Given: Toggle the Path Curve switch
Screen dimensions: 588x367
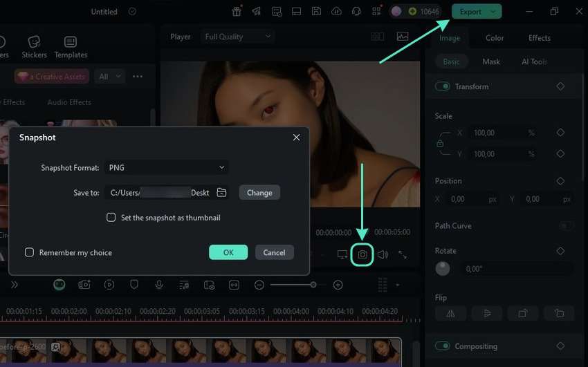Looking at the screenshot, I should (566, 226).
